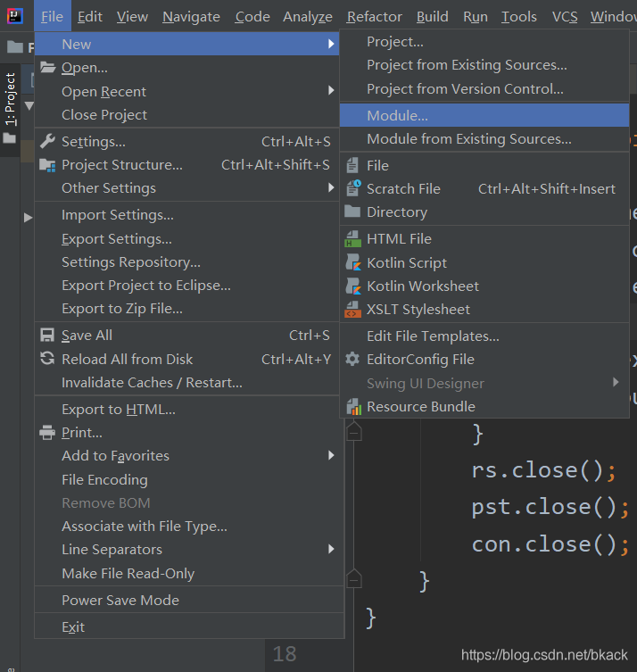Open the Refactor menu
The width and height of the screenshot is (637, 672).
tap(374, 17)
